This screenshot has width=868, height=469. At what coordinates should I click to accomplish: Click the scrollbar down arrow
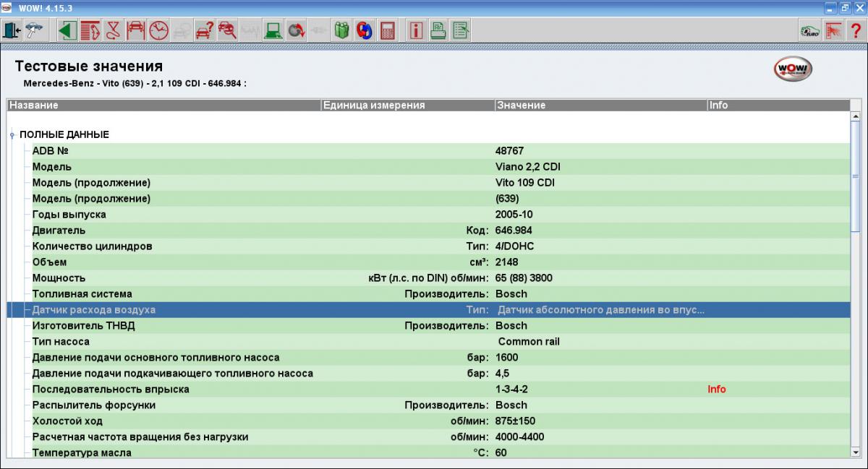click(x=856, y=453)
